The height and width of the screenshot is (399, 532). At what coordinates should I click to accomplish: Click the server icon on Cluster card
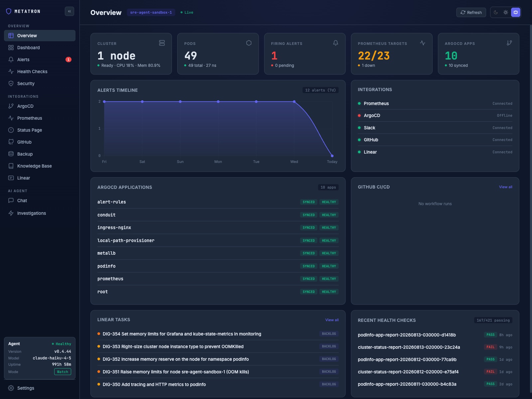(162, 43)
